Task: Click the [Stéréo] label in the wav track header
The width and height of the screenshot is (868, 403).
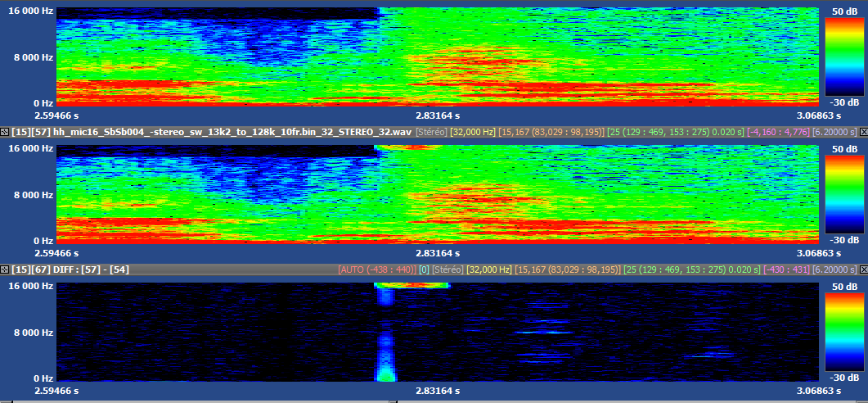Action: (430, 132)
